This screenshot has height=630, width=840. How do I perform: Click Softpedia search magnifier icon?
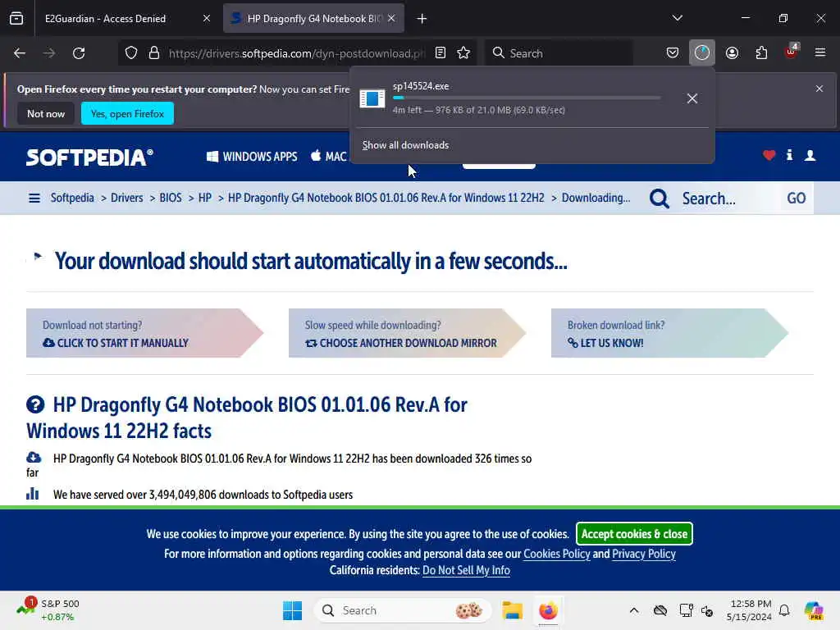pyautogui.click(x=660, y=199)
